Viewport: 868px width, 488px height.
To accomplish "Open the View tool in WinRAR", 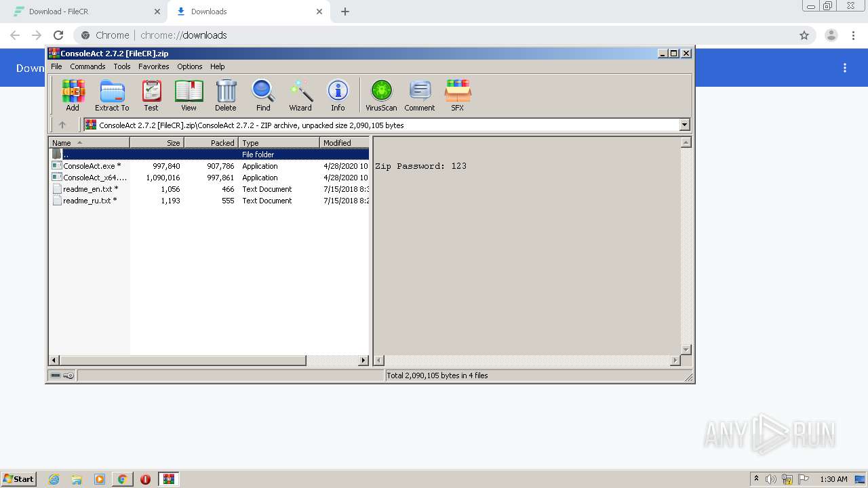I will coord(189,95).
